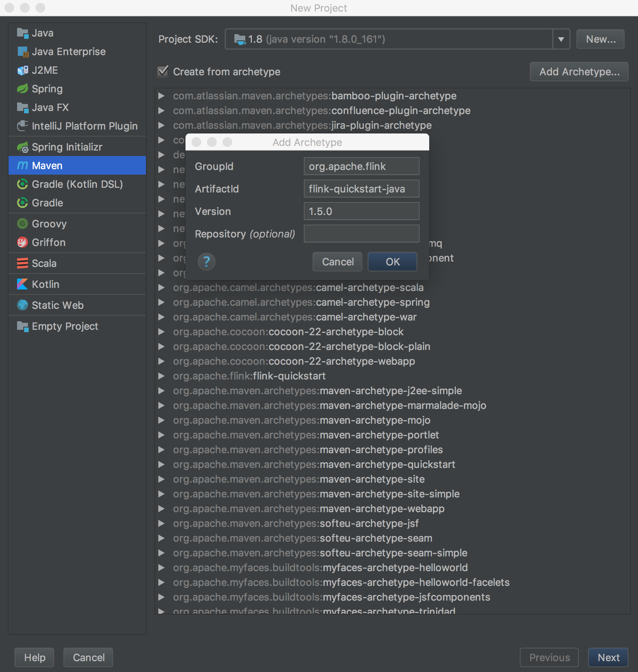Select maven-archetype-site-simple row
The image size is (638, 672).
pos(392,494)
